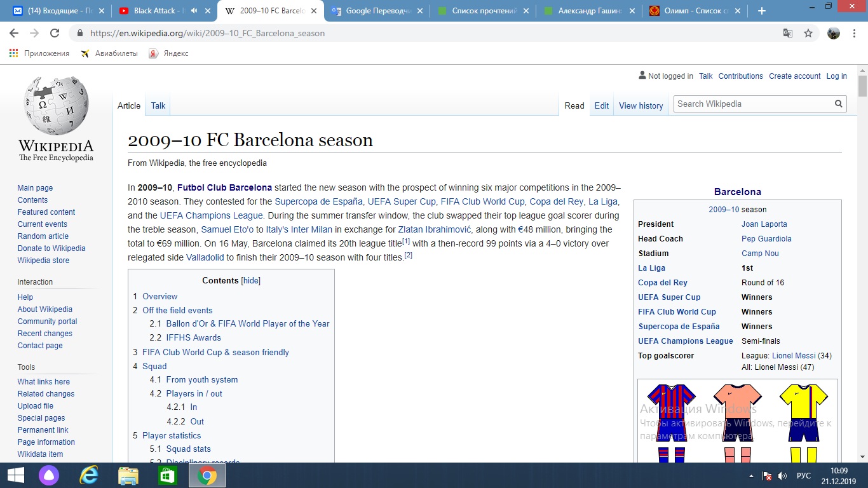Jump to the Squad stats contents entry
The height and width of the screenshot is (488, 868).
coord(189,449)
